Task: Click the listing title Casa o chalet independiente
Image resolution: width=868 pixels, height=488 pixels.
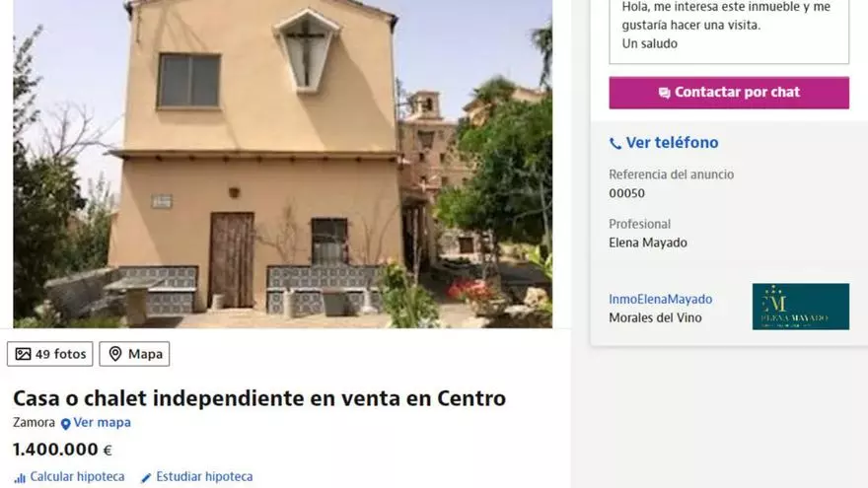Action: pos(259,398)
